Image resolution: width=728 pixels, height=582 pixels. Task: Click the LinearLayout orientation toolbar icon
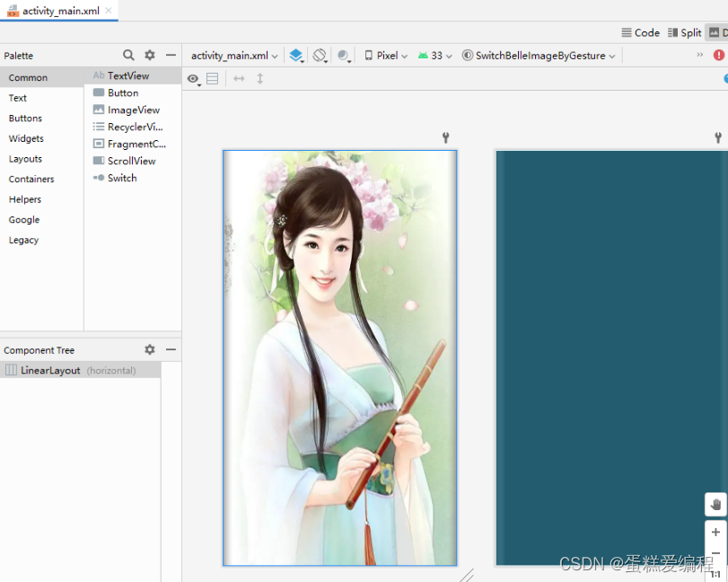pos(212,79)
